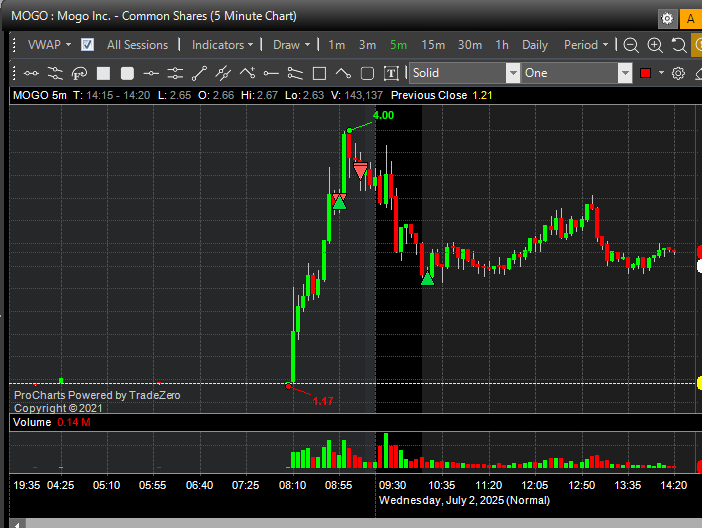Switch to 3m timeframe
702x528 pixels.
(367, 45)
